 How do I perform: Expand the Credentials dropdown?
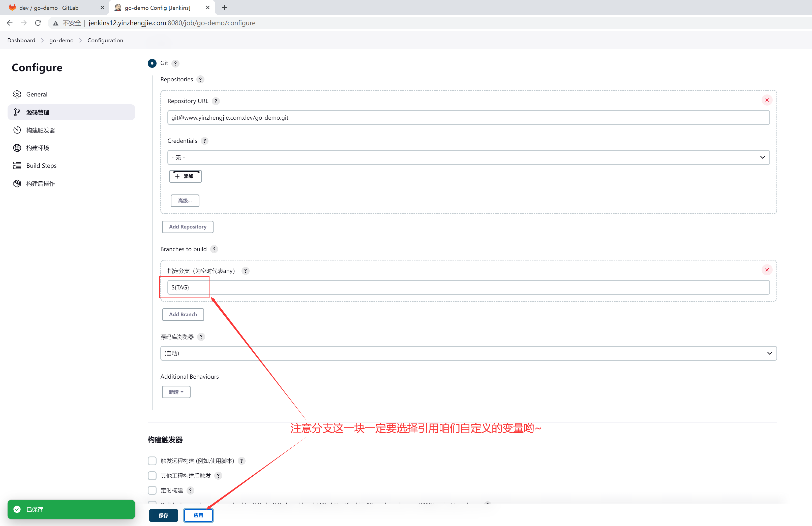pos(468,157)
